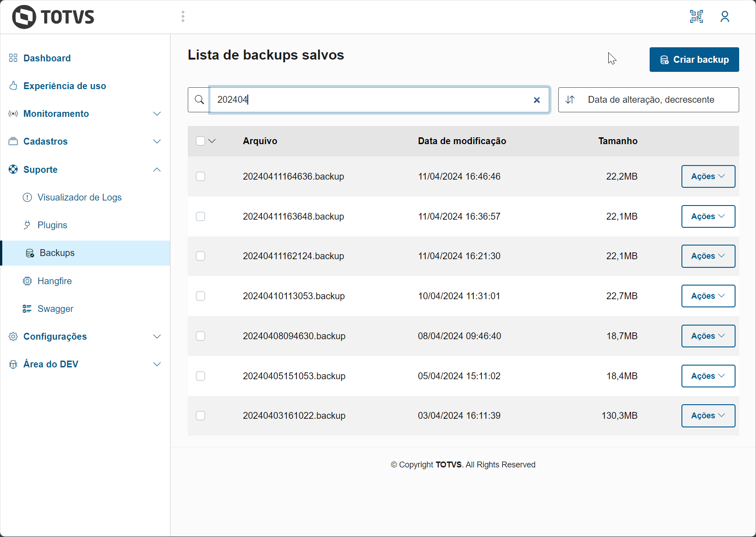Click the vertical dots menu near the header
The image size is (756, 537).
click(183, 16)
